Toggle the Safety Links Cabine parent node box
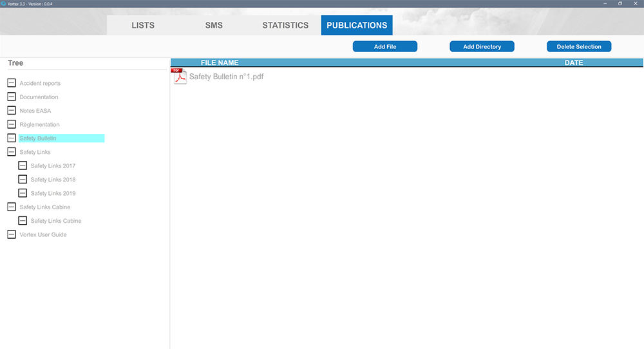644x349 pixels. pyautogui.click(x=12, y=207)
